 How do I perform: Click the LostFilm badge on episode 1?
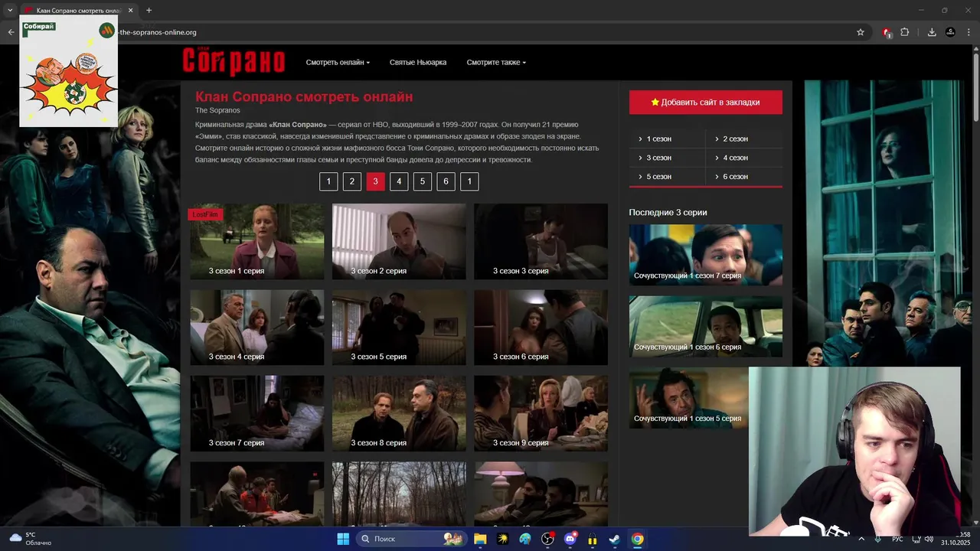click(x=205, y=214)
